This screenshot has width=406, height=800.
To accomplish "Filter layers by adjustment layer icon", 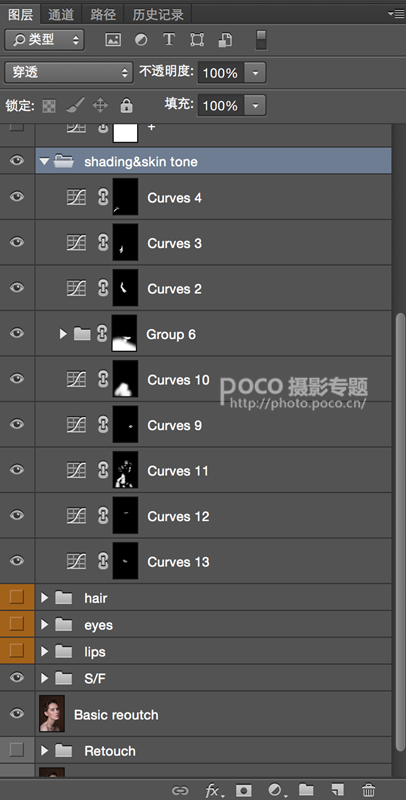I will click(141, 40).
